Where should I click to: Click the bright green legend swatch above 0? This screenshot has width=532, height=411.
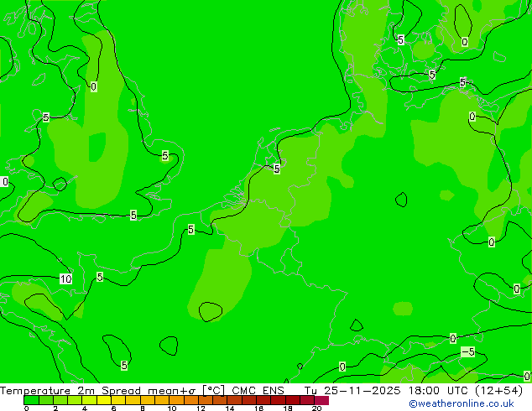(31, 400)
